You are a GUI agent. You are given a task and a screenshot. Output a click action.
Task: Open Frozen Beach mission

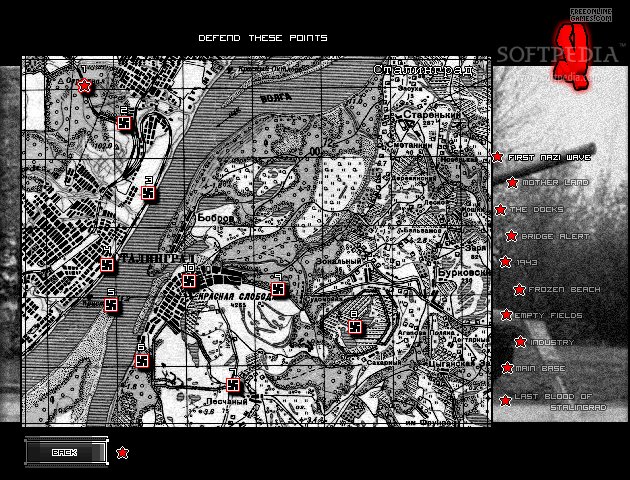(565, 290)
